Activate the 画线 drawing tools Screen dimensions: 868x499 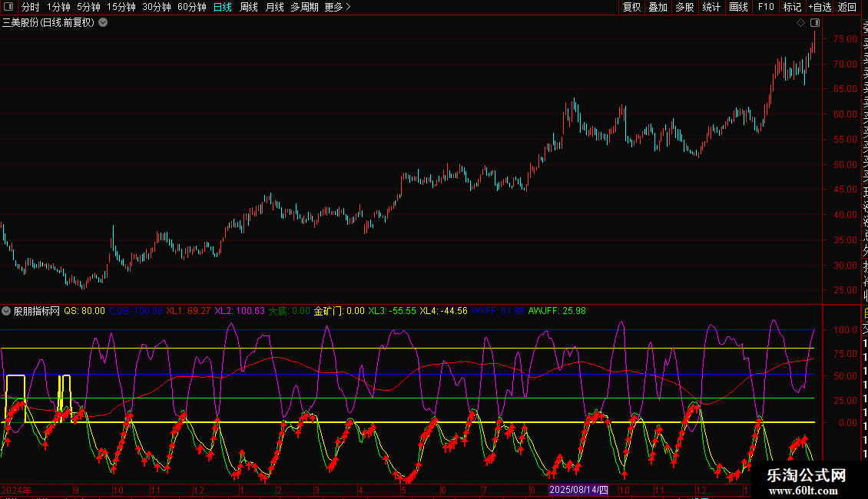(738, 7)
